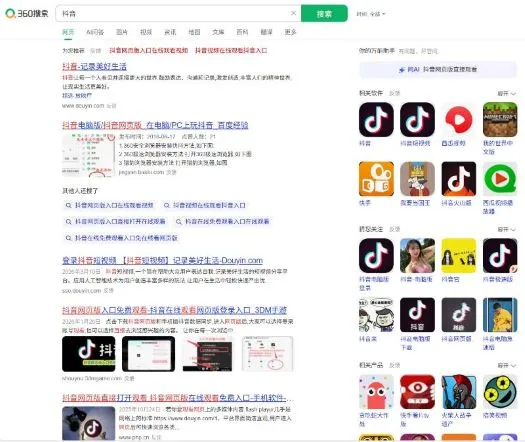Image resolution: width=525 pixels, height=442 pixels.
Task: Open the 西瓜视频 red play app icon
Action: tap(458, 120)
